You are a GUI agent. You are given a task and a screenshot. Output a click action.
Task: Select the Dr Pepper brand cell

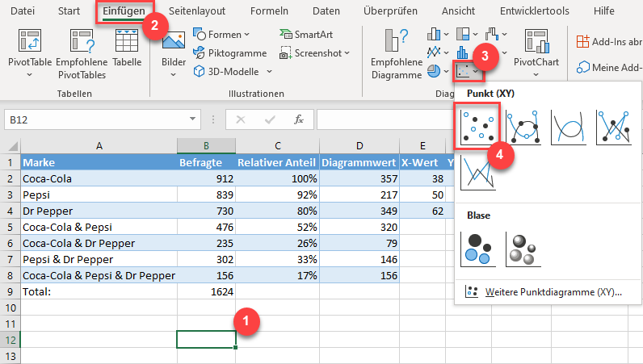pyautogui.click(x=99, y=211)
